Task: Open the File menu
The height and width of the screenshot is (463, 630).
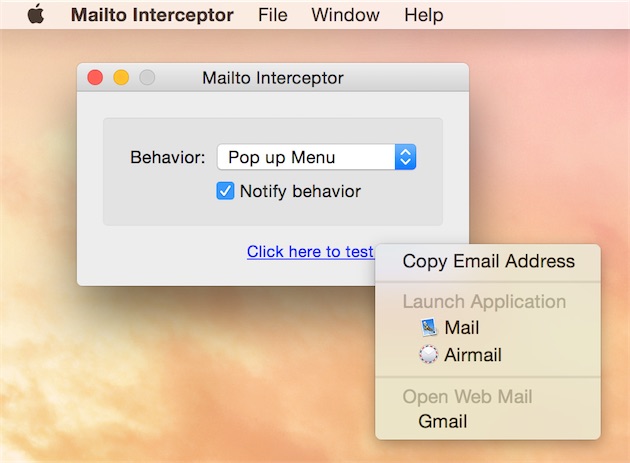Action: (273, 15)
